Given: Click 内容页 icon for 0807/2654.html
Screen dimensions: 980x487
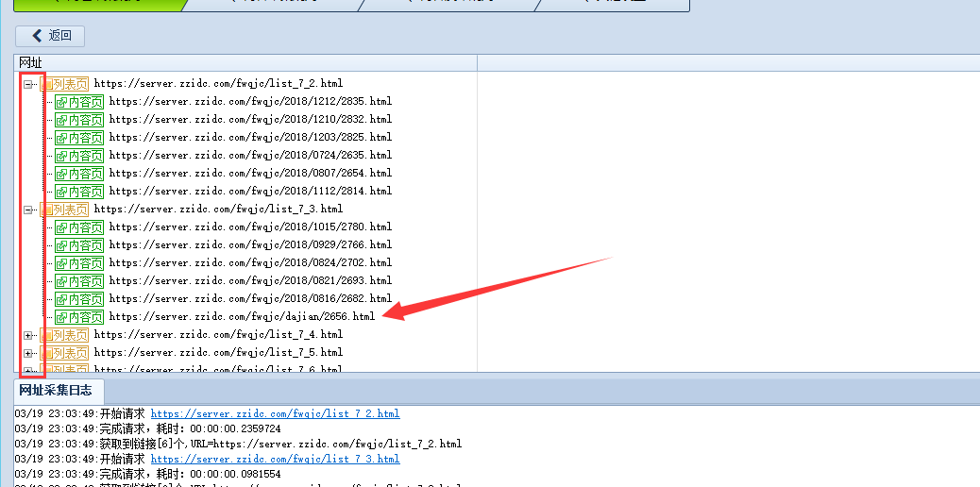Looking at the screenshot, I should [x=78, y=174].
